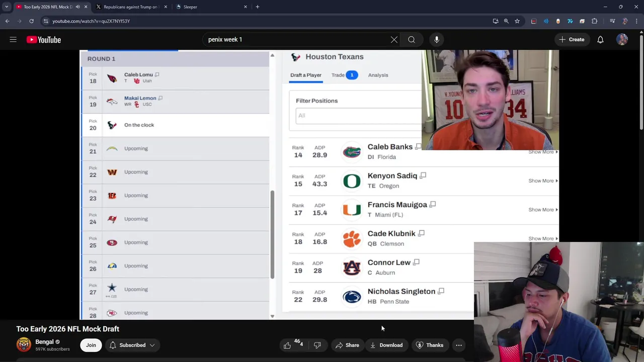View site information icon beside the URL

46,21
